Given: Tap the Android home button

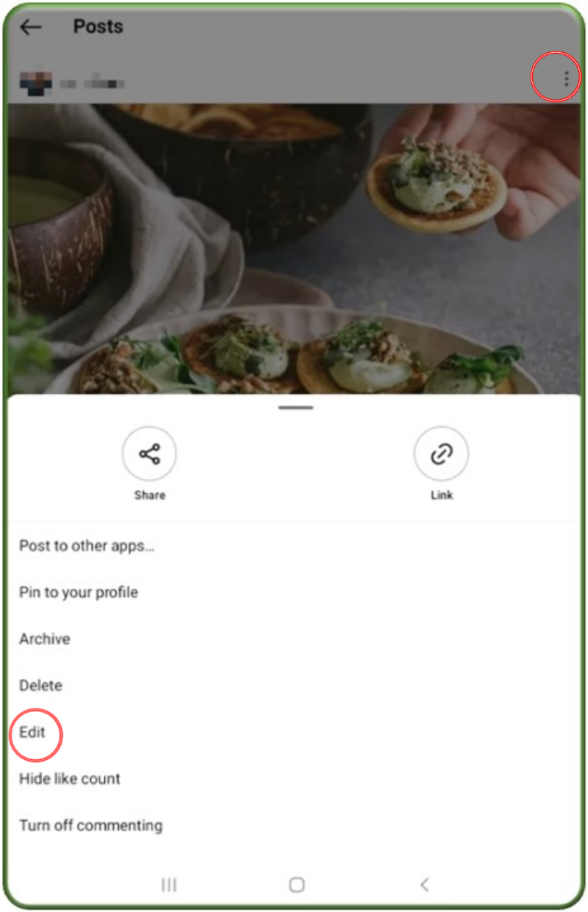Looking at the screenshot, I should pos(297,885).
